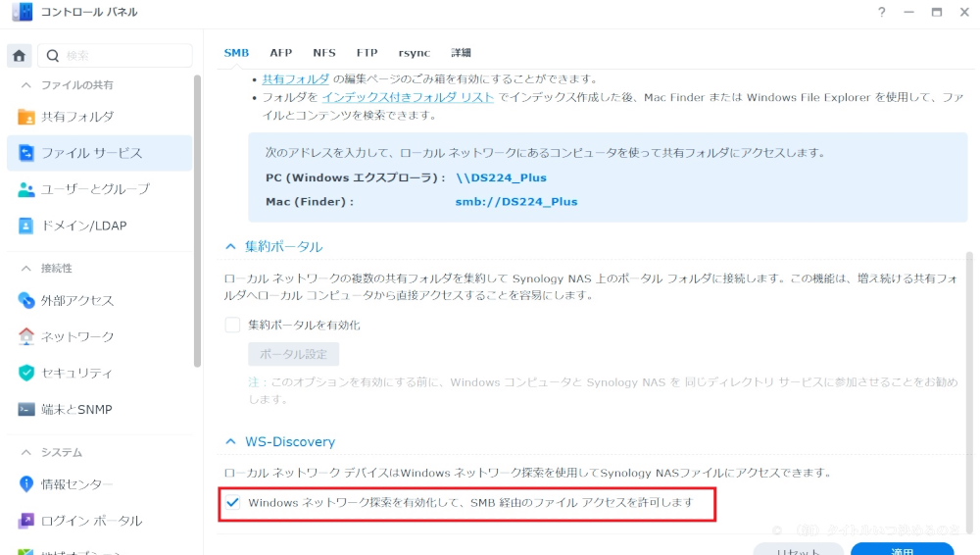Click WS-Discovery heading text
The height and width of the screenshot is (555, 980).
point(290,442)
